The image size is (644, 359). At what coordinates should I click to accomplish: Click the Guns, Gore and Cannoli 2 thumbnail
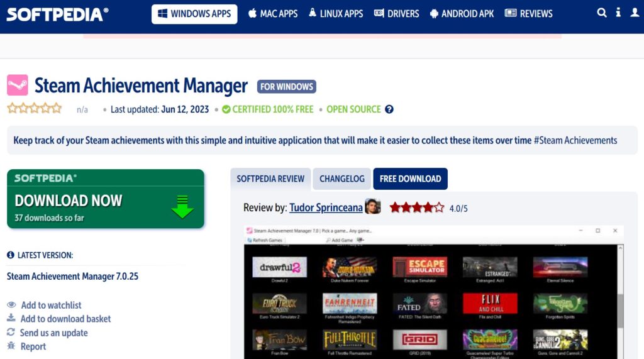click(560, 340)
